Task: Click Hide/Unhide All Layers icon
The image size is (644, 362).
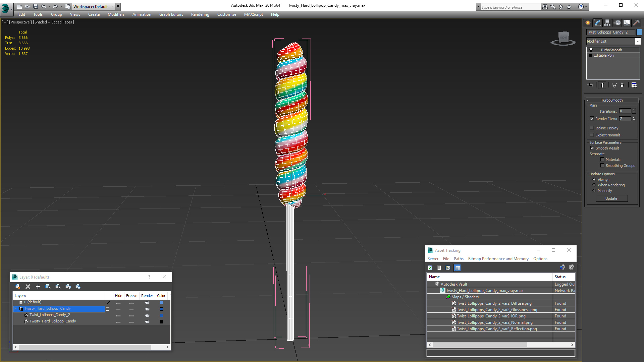Action: tap(68, 287)
